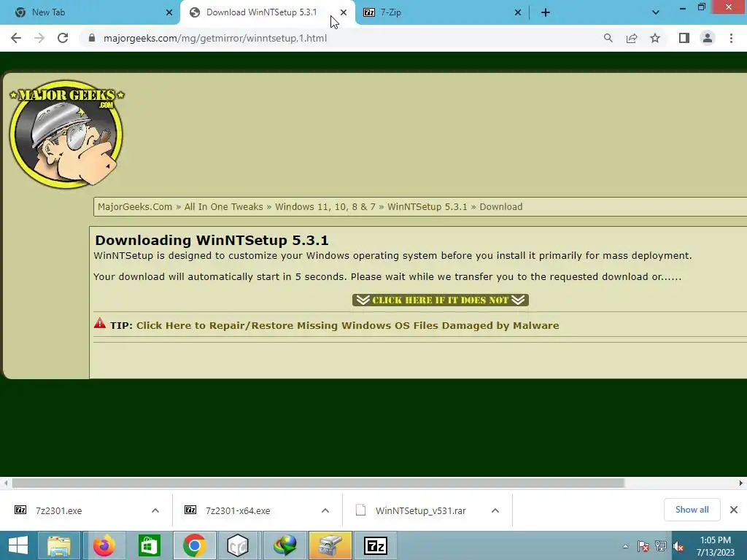Open Microsoft Store from taskbar

pyautogui.click(x=149, y=545)
